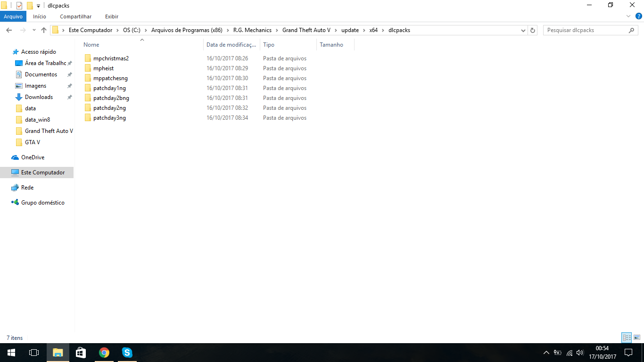Screen dimensions: 644x362
Task: Switch to the Início ribbon tab
Action: point(40,16)
